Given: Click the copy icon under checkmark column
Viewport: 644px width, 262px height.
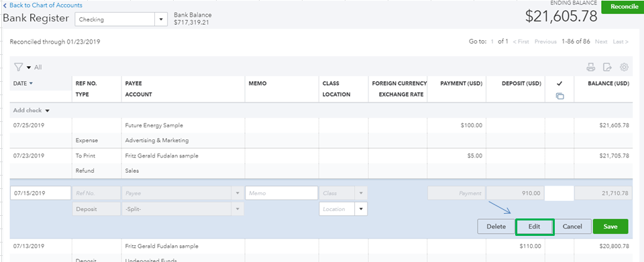Looking at the screenshot, I should tap(559, 96).
